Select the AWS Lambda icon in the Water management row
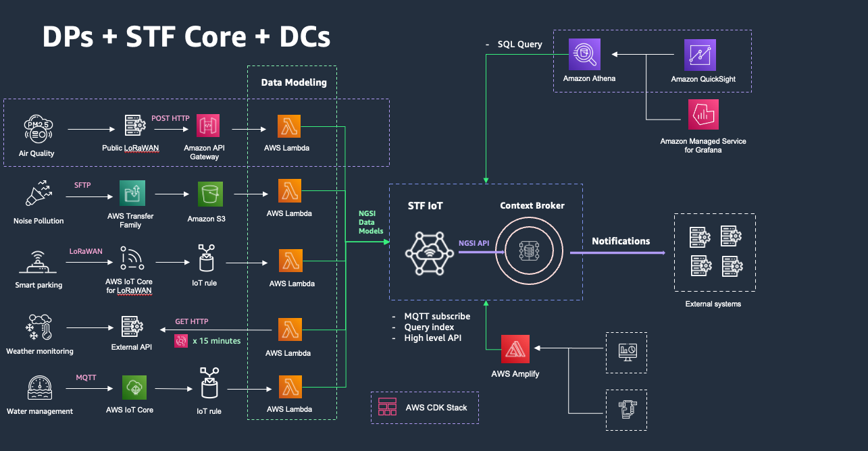 [289, 387]
